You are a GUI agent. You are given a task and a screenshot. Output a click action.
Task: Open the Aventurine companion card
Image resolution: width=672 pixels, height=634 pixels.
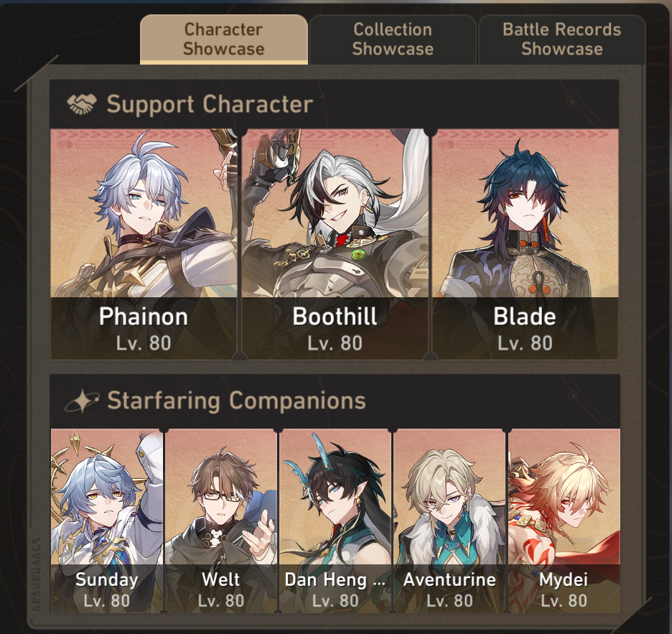449,521
